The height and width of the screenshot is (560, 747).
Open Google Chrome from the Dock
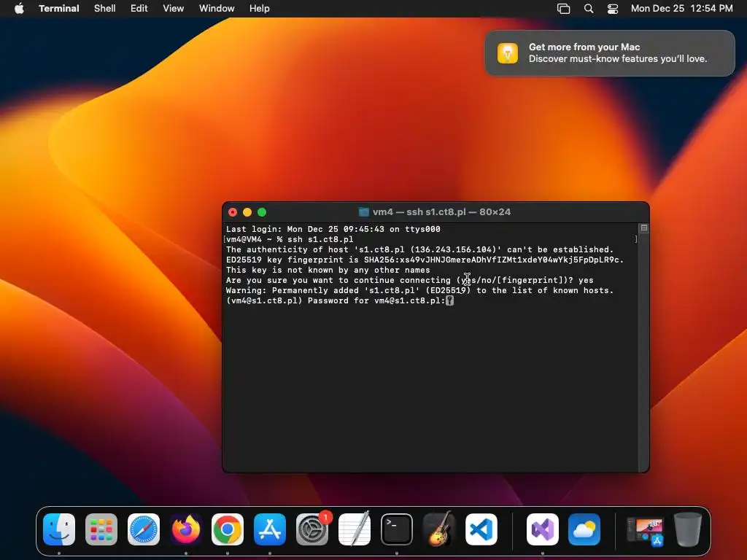tap(228, 529)
